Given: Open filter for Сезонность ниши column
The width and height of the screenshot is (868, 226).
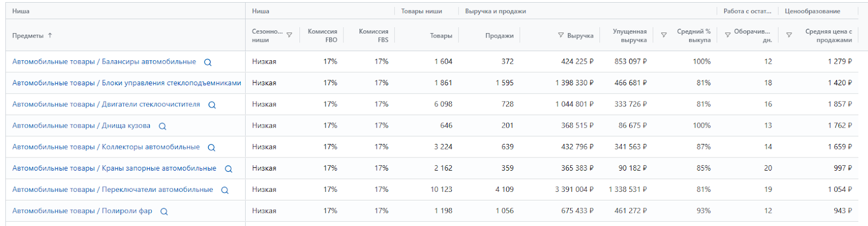Looking at the screenshot, I should [x=289, y=35].
